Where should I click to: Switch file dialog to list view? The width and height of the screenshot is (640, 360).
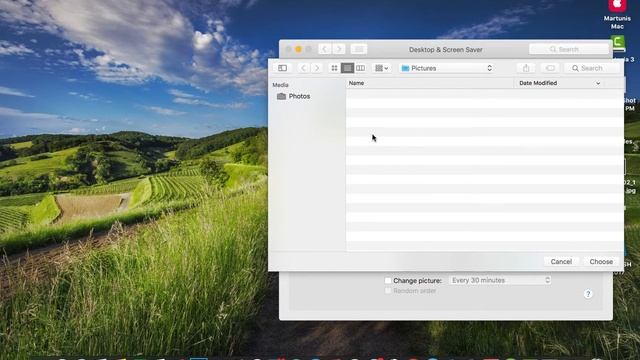pos(347,68)
